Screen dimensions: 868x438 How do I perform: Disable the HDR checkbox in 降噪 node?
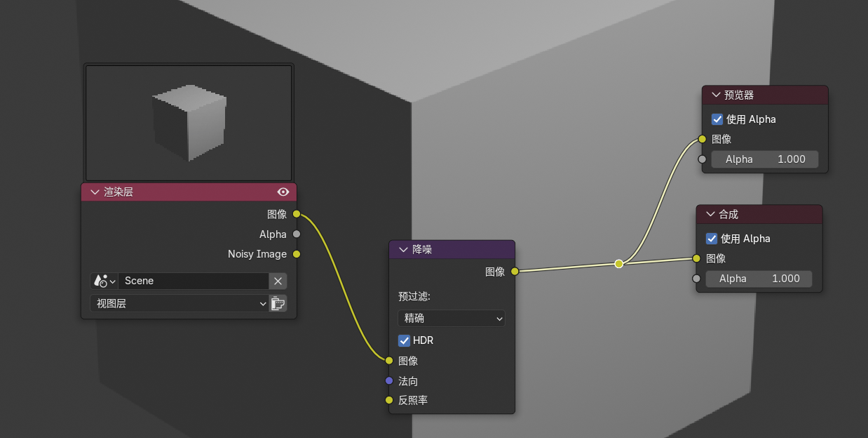click(x=405, y=340)
